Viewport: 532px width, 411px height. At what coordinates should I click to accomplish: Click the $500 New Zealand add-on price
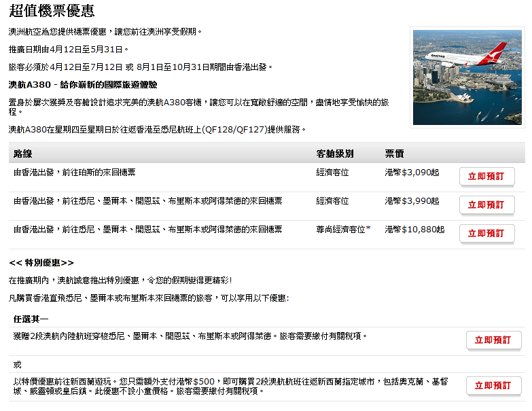(204, 382)
